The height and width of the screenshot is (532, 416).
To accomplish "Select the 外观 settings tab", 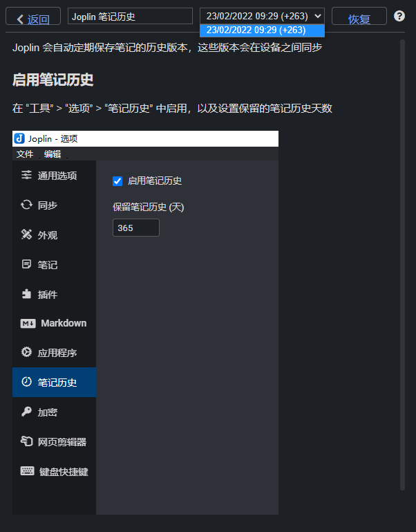I will pos(55,235).
